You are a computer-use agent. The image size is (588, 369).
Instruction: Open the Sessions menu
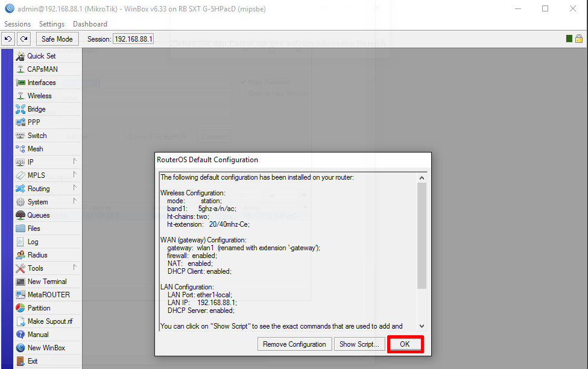(17, 24)
